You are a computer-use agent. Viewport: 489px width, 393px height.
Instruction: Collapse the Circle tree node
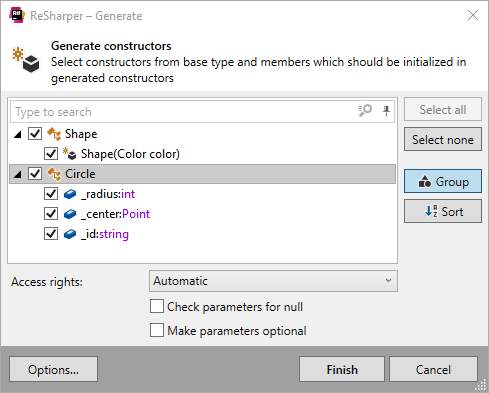pyautogui.click(x=18, y=174)
